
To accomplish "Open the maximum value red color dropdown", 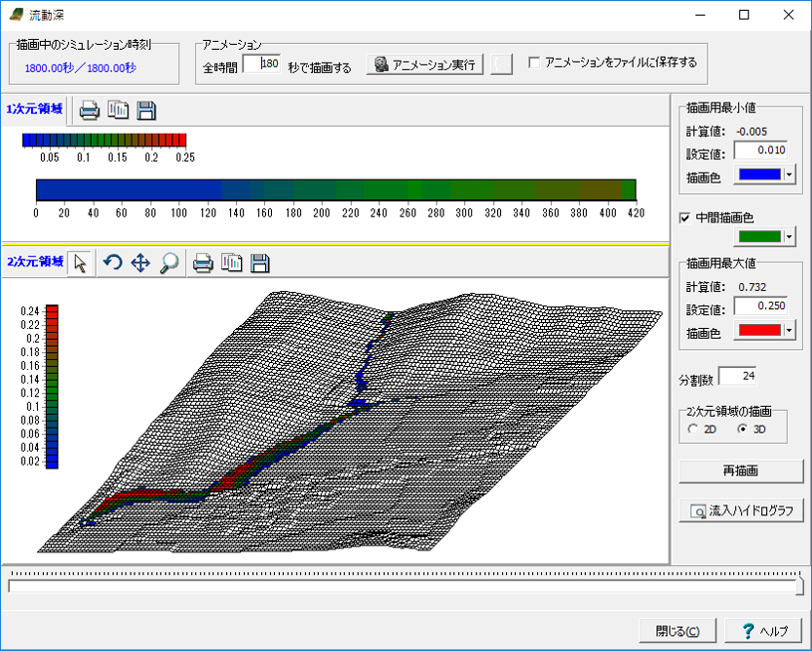I will tap(790, 330).
